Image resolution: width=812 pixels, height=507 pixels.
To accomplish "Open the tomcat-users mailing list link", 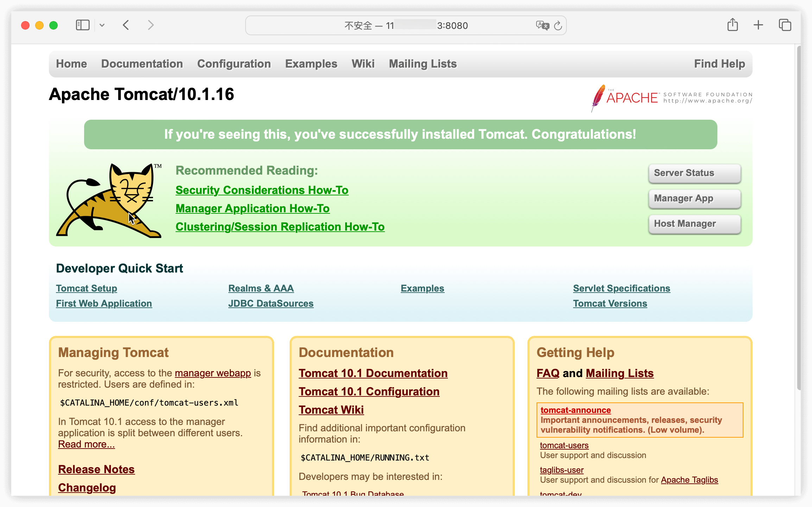I will coord(564,445).
